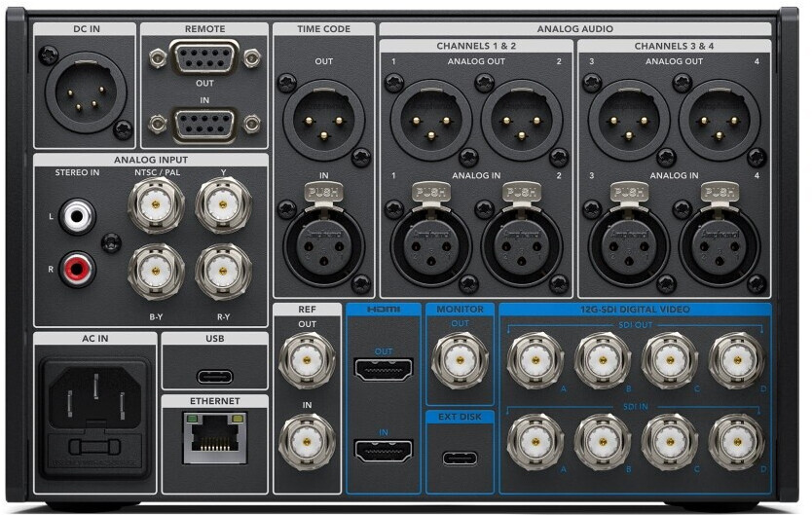The width and height of the screenshot is (812, 515).
Task: Click the EXT DISK USB-C port
Action: coord(461,458)
